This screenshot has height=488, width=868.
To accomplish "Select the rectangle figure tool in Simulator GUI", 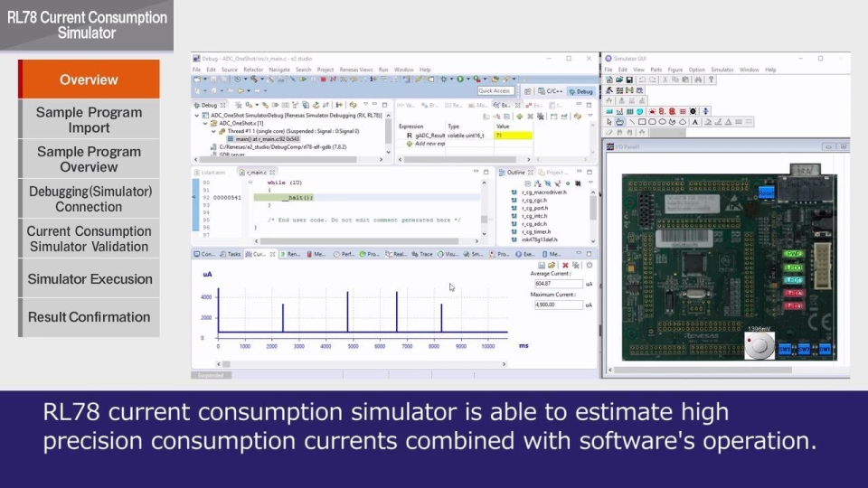I will 642,122.
